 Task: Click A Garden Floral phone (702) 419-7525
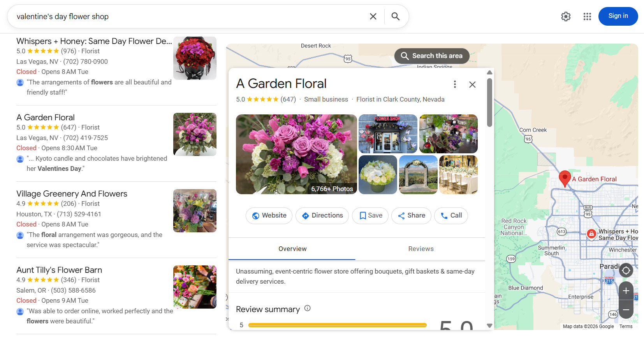tap(86, 138)
